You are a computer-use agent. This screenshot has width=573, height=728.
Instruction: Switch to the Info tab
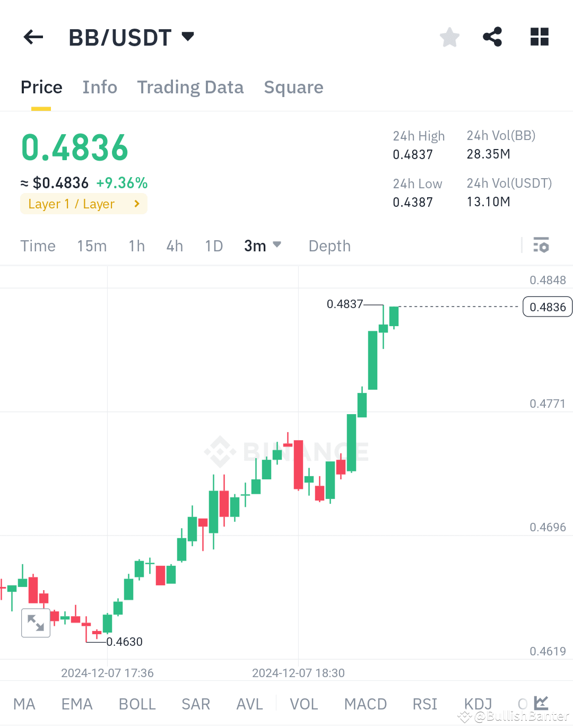pyautogui.click(x=100, y=87)
